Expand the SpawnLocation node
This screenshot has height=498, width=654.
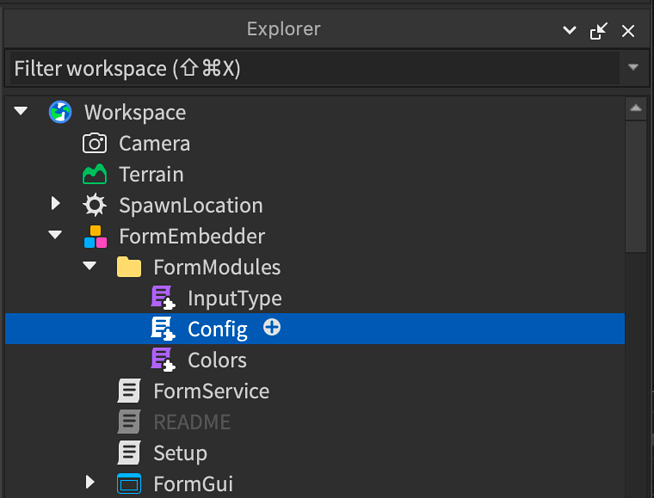pos(56,205)
